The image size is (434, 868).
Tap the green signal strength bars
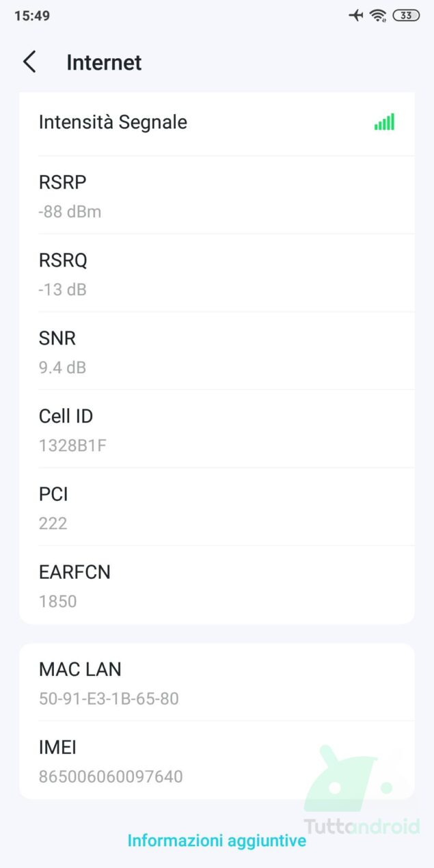pyautogui.click(x=384, y=122)
